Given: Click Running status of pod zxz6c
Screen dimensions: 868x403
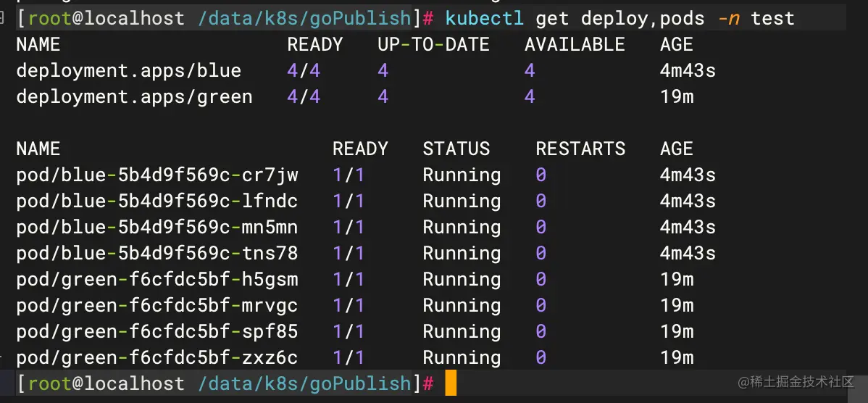Looking at the screenshot, I should pos(462,357).
